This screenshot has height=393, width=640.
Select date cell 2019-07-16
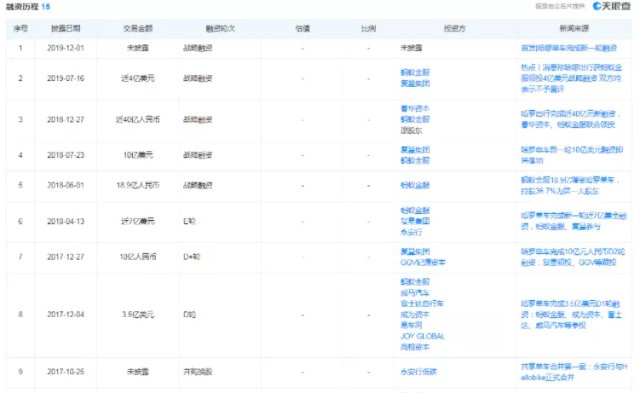click(x=66, y=78)
